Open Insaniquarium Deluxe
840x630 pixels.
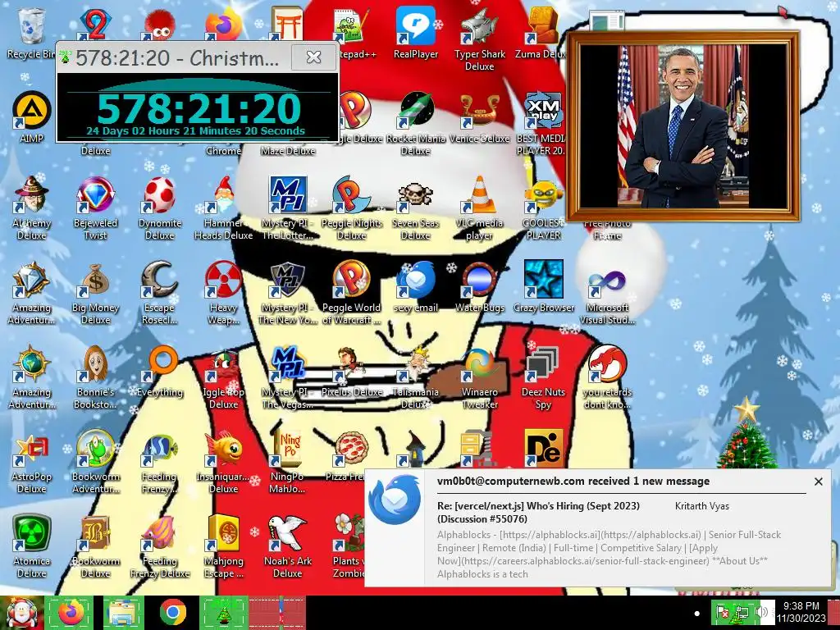point(223,462)
